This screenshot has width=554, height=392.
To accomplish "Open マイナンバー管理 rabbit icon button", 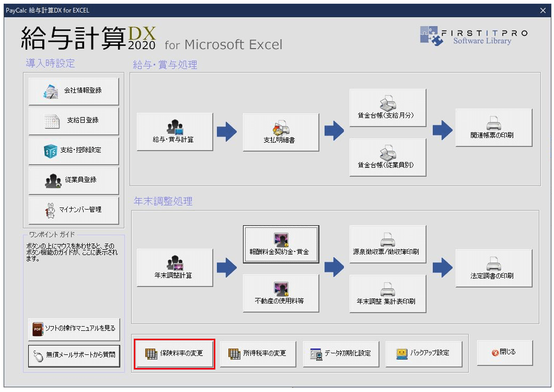I will click(74, 210).
